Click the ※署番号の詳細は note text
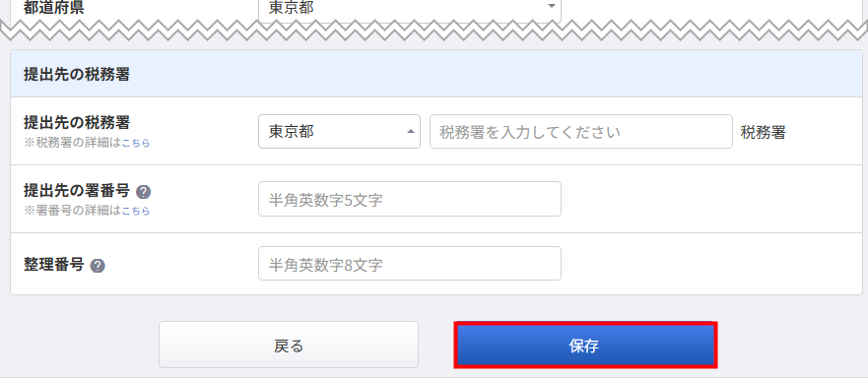Screen dimensions: 868x378 (72, 211)
